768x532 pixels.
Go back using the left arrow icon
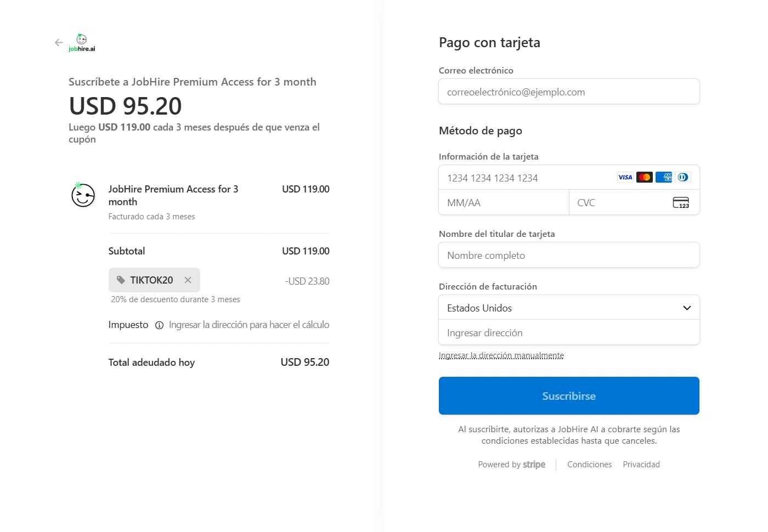coord(59,42)
